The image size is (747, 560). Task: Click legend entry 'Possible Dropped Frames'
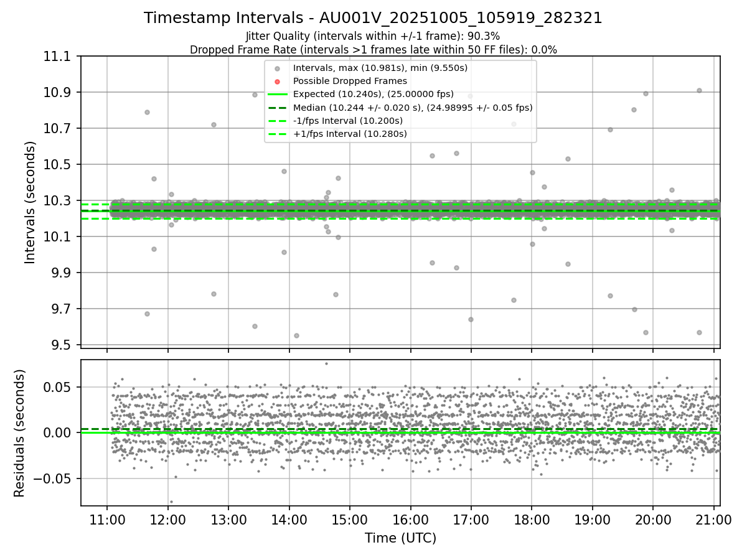point(350,81)
